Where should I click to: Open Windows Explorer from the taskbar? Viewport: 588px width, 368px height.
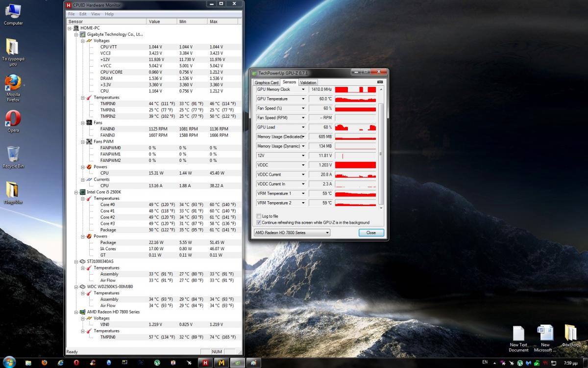pos(28,363)
